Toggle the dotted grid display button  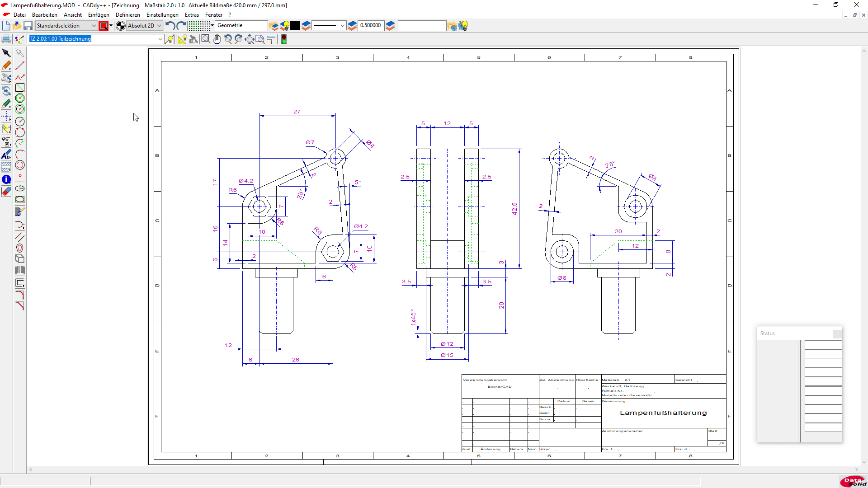[199, 26]
